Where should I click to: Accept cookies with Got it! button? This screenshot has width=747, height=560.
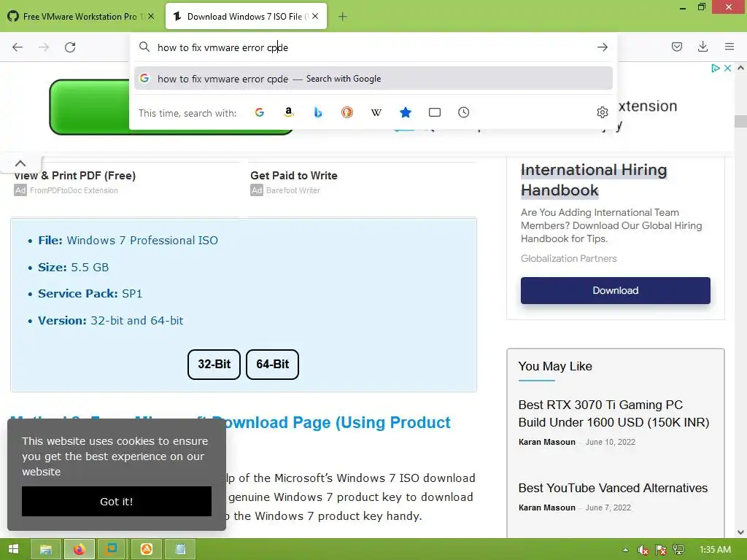[117, 502]
